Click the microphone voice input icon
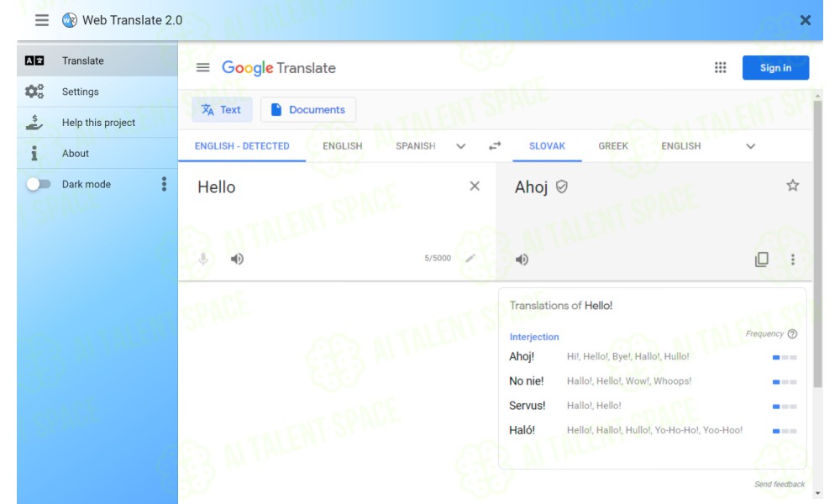 pyautogui.click(x=203, y=260)
